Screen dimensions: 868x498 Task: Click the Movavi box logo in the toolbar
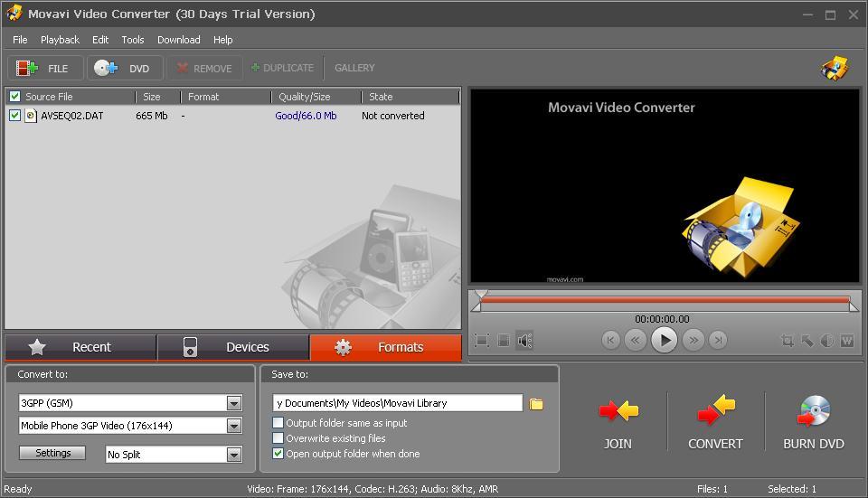coord(835,68)
